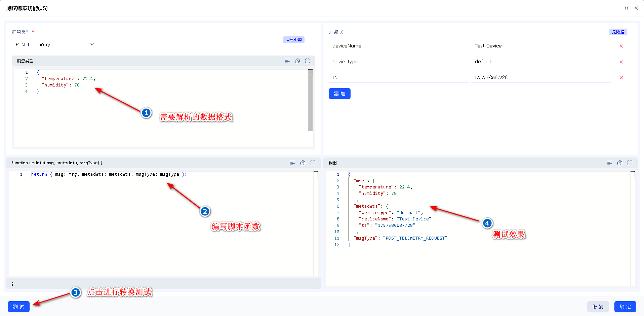This screenshot has width=644, height=316.
Task: Click the 取消 cancel button
Action: tap(598, 307)
